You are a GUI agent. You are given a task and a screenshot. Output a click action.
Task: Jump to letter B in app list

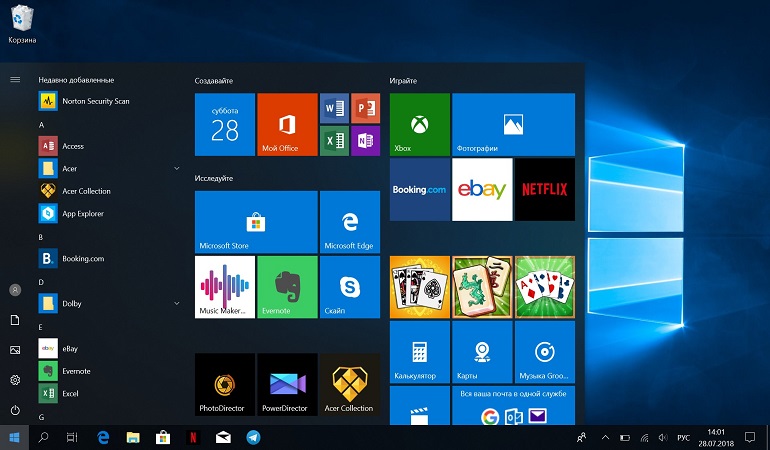point(41,237)
